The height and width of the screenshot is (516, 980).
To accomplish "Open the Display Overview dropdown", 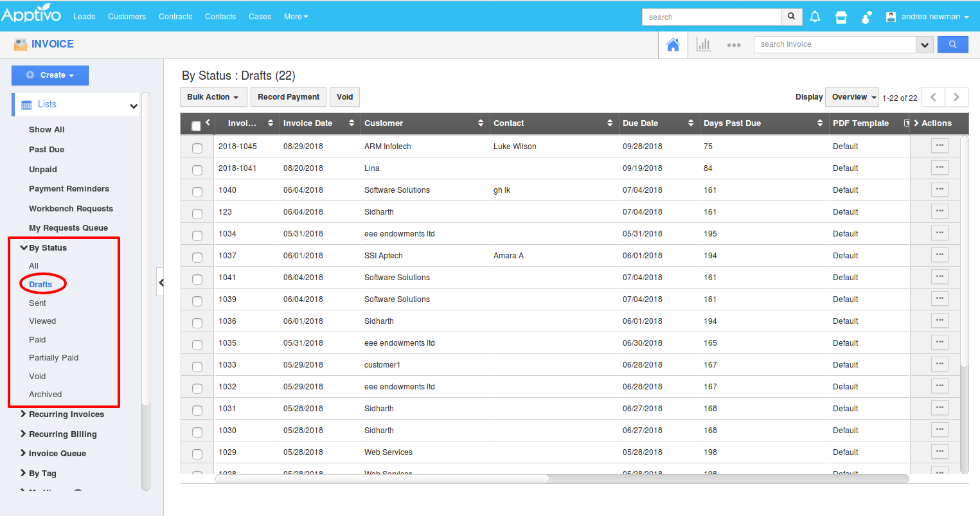I will tap(852, 97).
